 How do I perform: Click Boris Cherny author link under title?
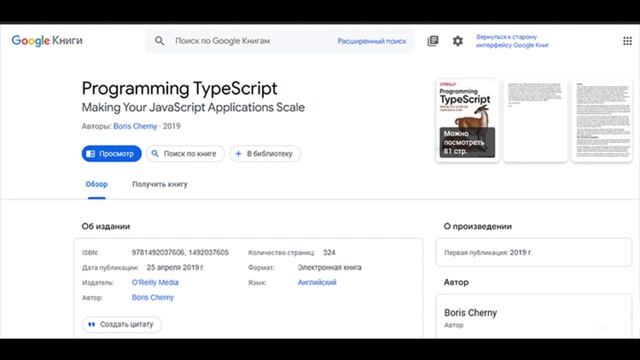(135, 126)
